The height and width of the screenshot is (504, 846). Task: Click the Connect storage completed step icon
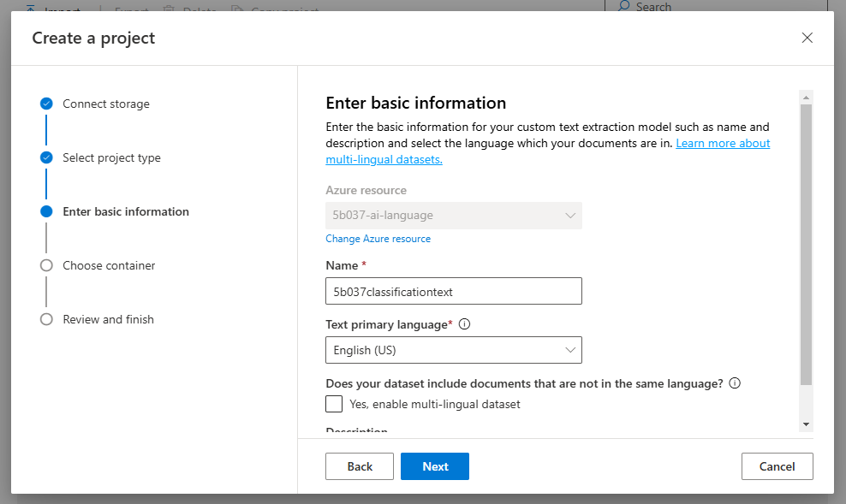pos(46,104)
